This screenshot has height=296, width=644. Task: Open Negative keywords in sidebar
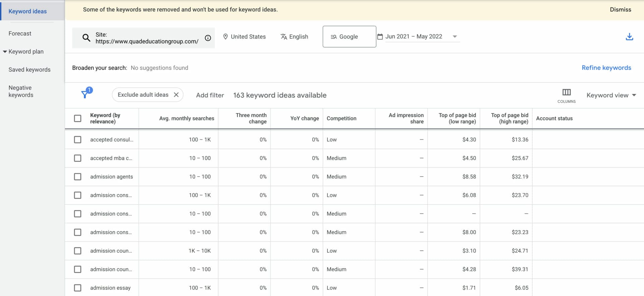click(x=21, y=91)
